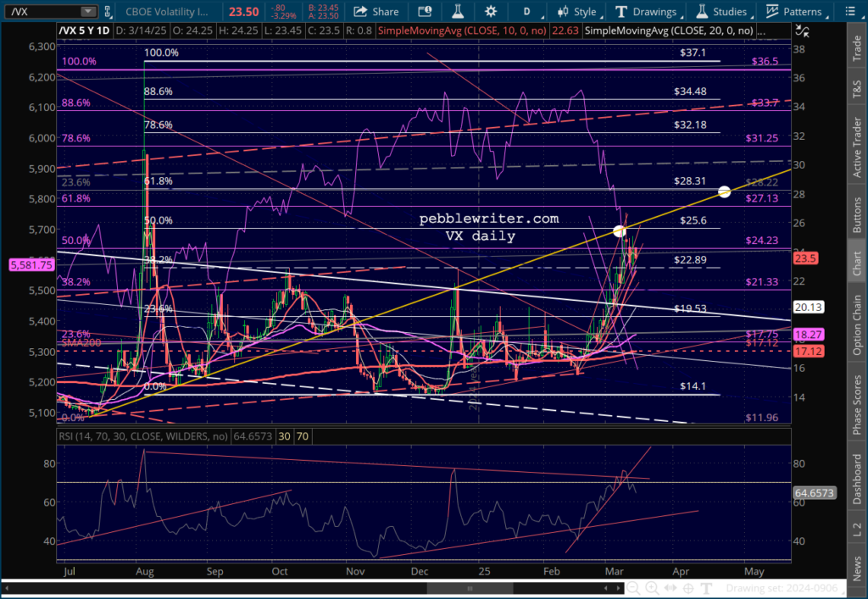The height and width of the screenshot is (599, 868).
Task: Click the $31.25 magenta level label
Action: [x=762, y=138]
